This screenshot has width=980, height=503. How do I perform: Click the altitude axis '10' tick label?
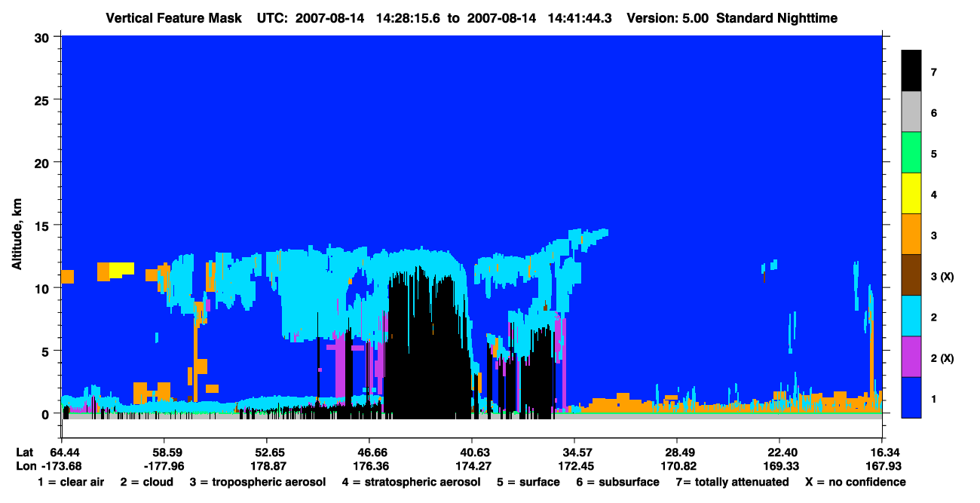(43, 288)
